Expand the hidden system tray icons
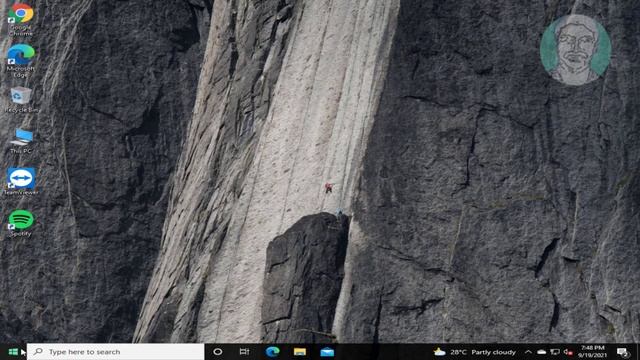Image resolution: width=640 pixels, height=360 pixels. point(528,352)
